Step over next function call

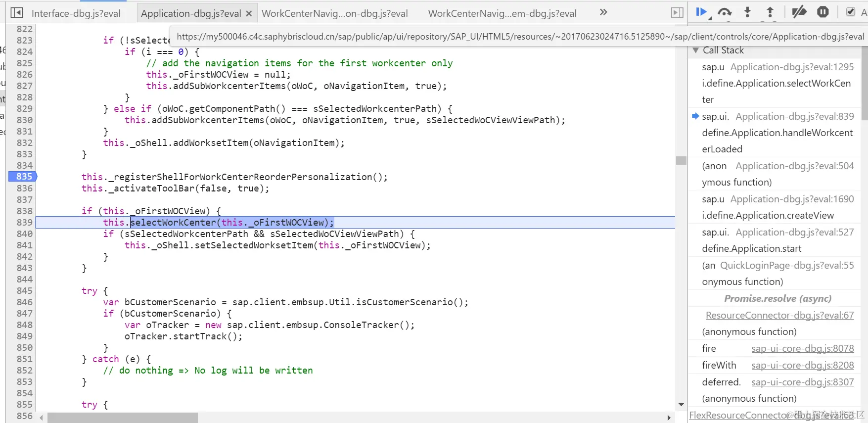click(x=725, y=12)
